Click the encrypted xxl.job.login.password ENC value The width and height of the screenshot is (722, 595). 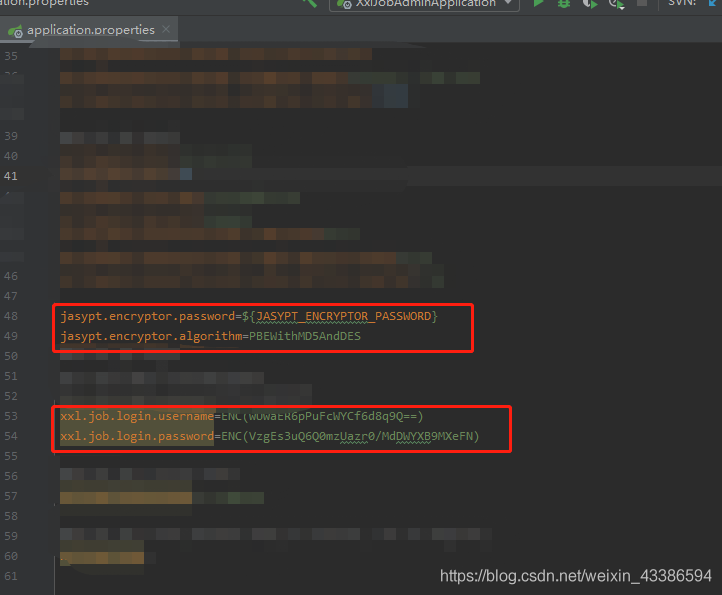coord(348,436)
